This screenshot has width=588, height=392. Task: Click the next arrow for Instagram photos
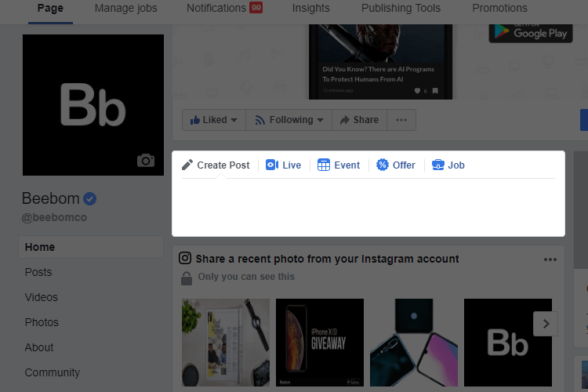546,324
